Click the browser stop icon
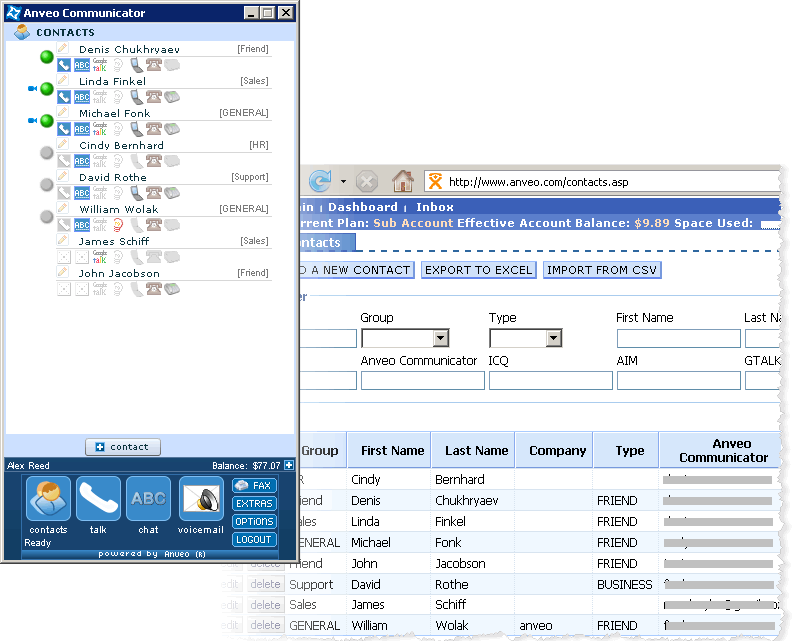793x641 pixels. tap(367, 181)
